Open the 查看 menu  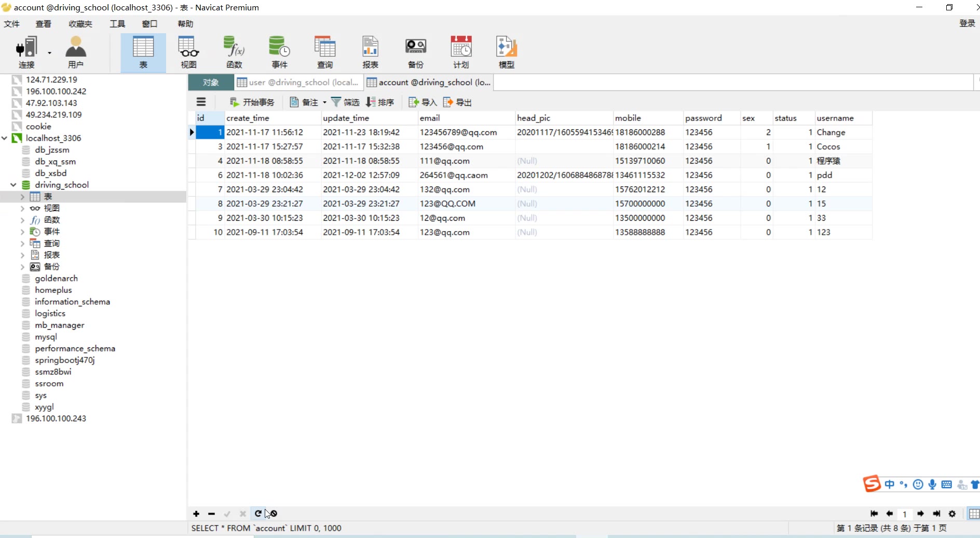pyautogui.click(x=44, y=24)
